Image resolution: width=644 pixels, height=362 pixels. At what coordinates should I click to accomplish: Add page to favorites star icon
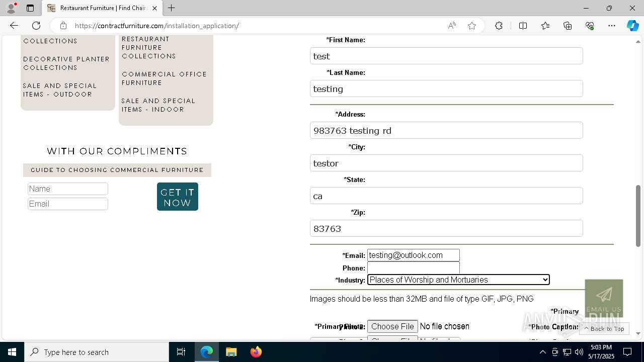[472, 26]
